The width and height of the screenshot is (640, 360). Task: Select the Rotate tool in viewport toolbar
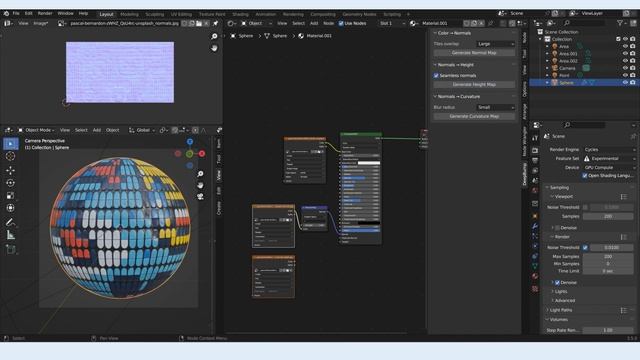(x=11, y=183)
